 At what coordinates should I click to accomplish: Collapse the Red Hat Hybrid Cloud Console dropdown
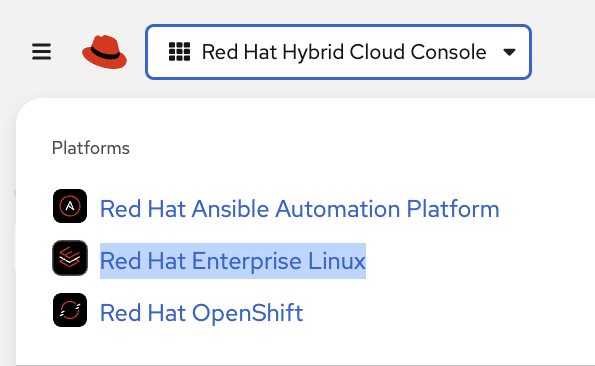coord(338,52)
